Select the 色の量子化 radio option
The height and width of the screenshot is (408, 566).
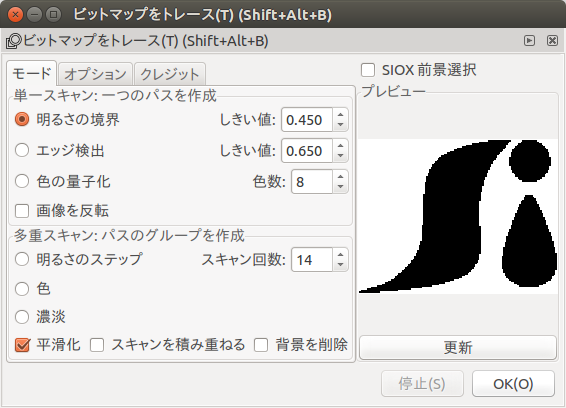click(x=22, y=181)
